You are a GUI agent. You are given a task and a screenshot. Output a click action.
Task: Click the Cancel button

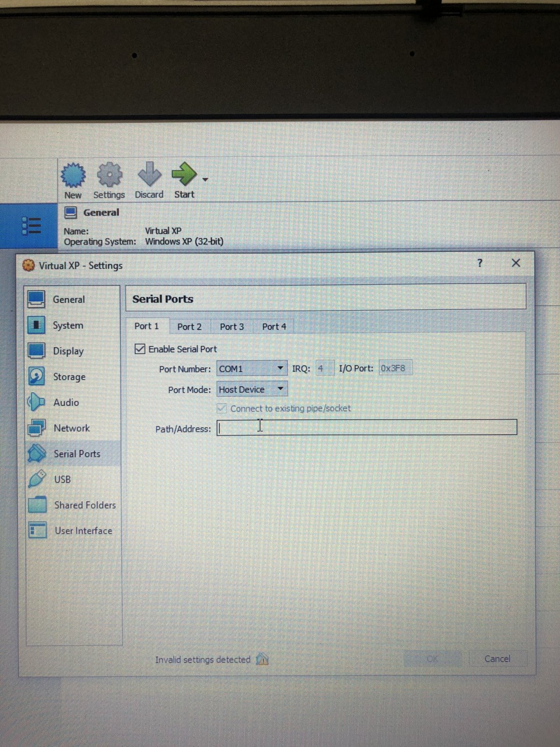pyautogui.click(x=497, y=659)
